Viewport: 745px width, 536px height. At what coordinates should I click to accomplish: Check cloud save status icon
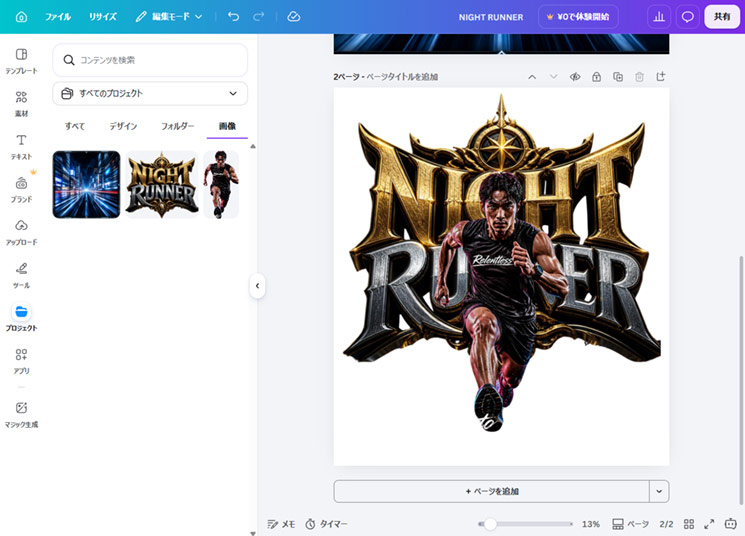pos(294,17)
